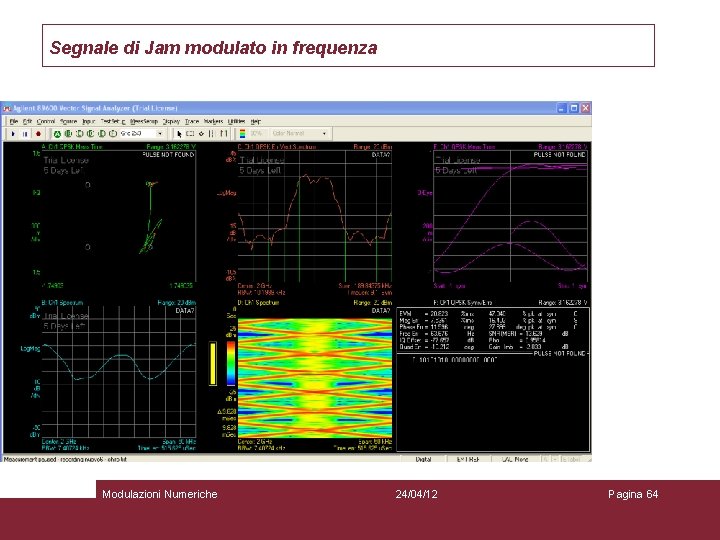Click the trace E OPSK Meas Time title
720x540 pixels.
[464, 147]
